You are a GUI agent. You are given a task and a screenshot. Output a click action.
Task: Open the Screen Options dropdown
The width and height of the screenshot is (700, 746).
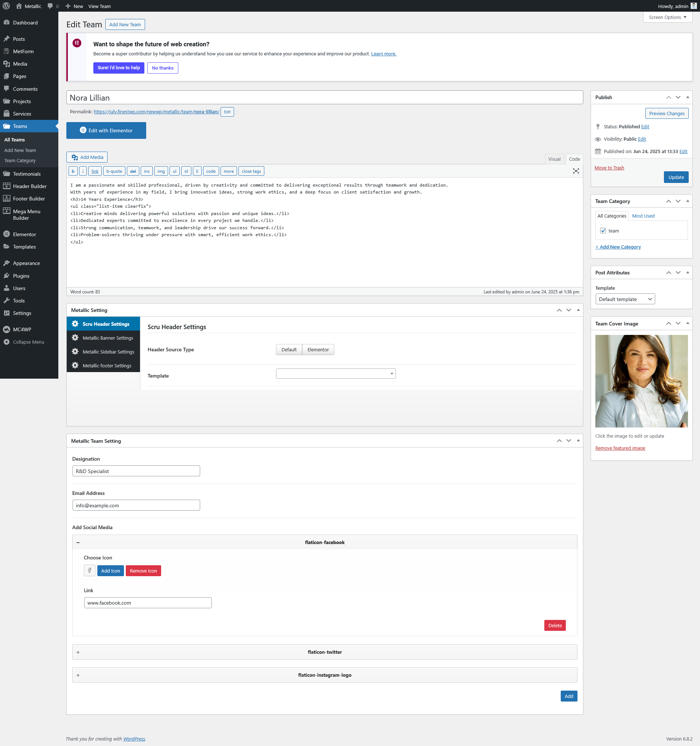point(667,17)
